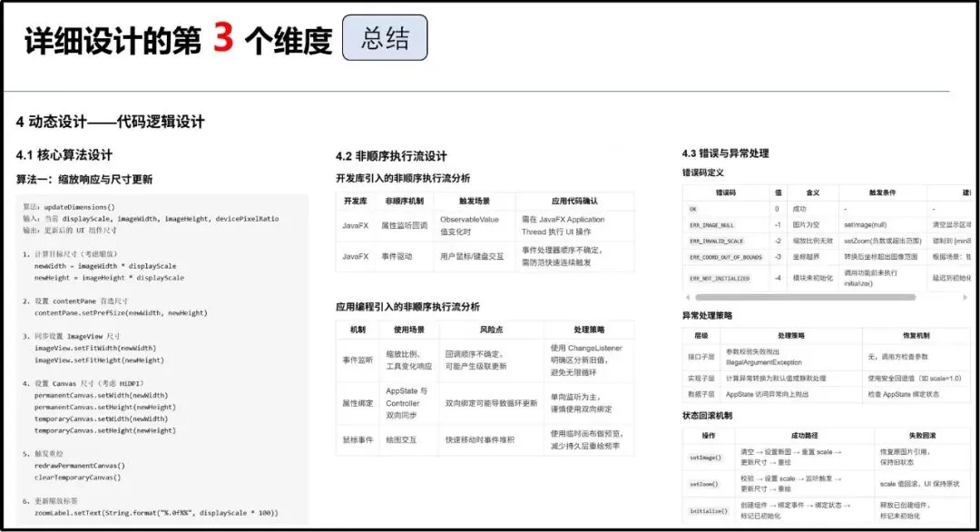Viewport: 980px width, 532px height.
Task: Click the 属性监听回调 table cell
Action: [405, 226]
